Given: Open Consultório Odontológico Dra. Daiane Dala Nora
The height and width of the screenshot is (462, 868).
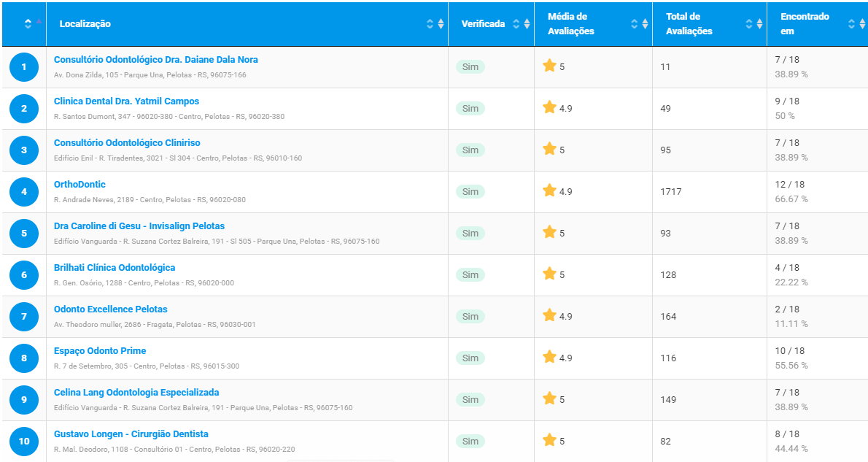Looking at the screenshot, I should [155, 59].
